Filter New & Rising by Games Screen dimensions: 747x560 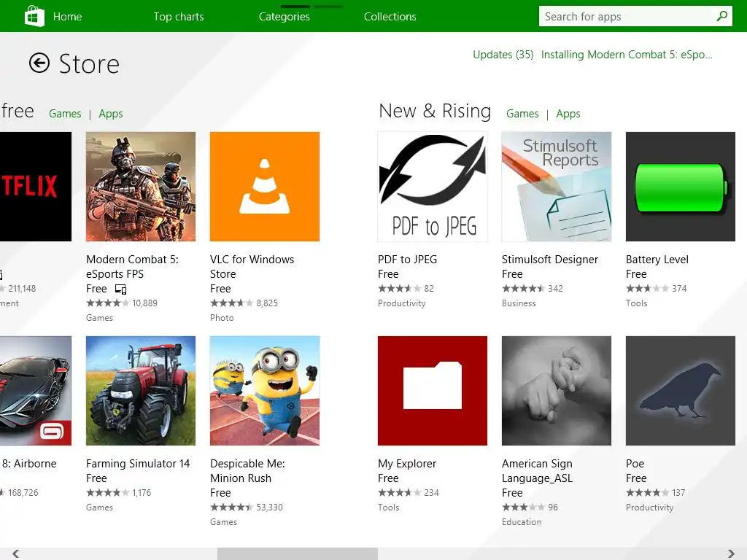(522, 114)
